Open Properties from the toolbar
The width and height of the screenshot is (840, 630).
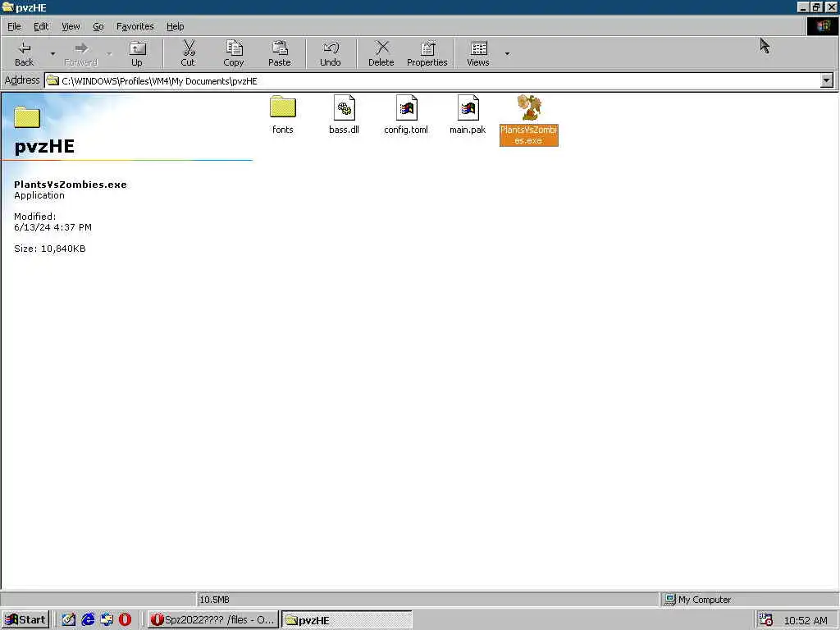pos(427,53)
